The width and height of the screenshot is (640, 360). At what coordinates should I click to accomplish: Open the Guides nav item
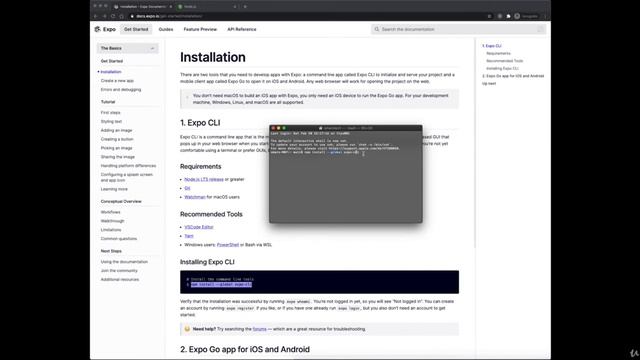click(166, 29)
